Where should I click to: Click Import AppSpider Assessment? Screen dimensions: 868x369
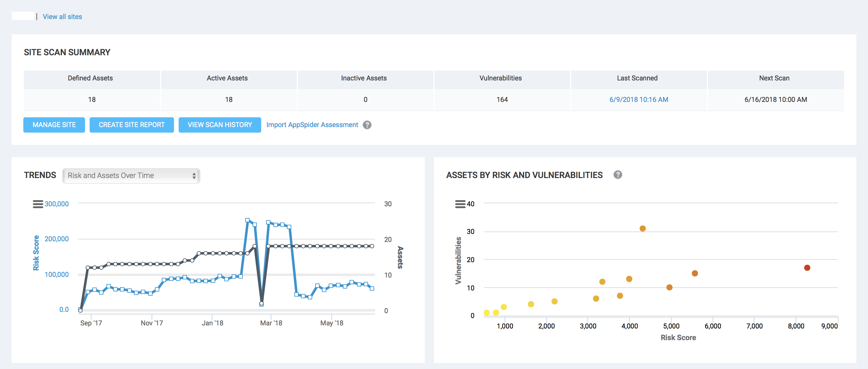click(x=312, y=125)
